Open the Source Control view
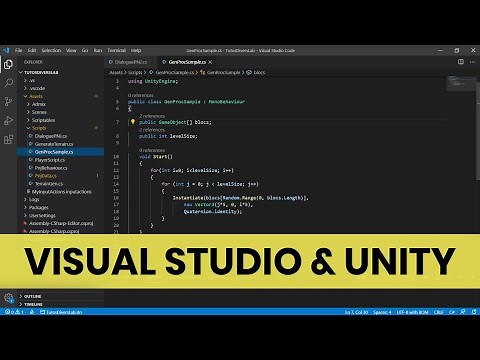 [8, 101]
